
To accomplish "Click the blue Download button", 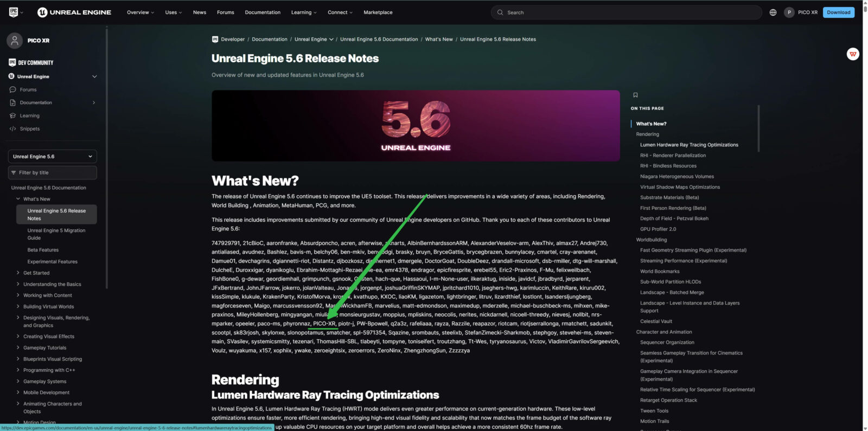I will pyautogui.click(x=838, y=12).
